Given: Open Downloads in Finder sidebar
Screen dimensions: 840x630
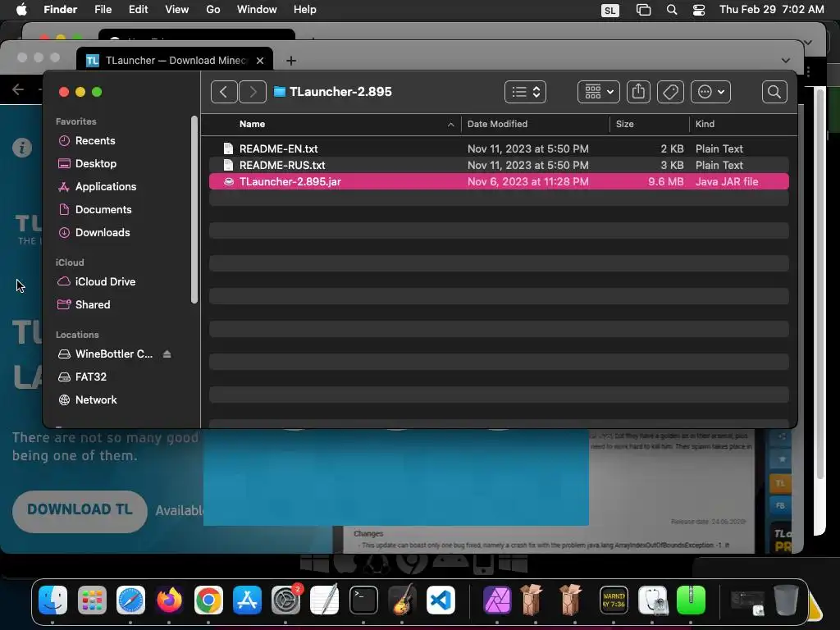Looking at the screenshot, I should pyautogui.click(x=94, y=232).
